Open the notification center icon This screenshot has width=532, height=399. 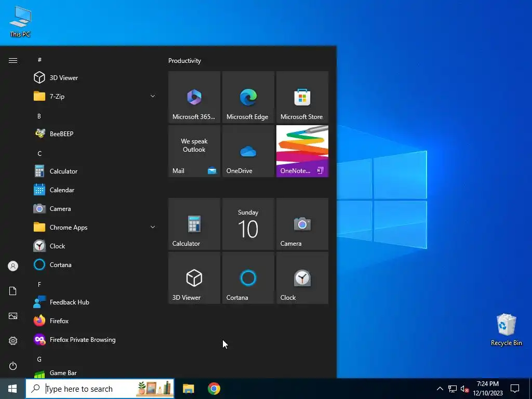(x=515, y=389)
